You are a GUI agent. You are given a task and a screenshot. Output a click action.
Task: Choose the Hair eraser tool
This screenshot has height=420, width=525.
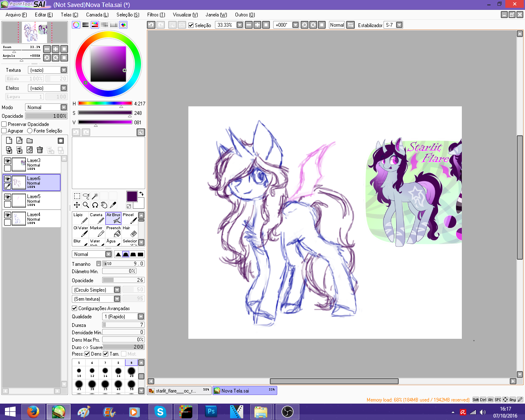130,231
